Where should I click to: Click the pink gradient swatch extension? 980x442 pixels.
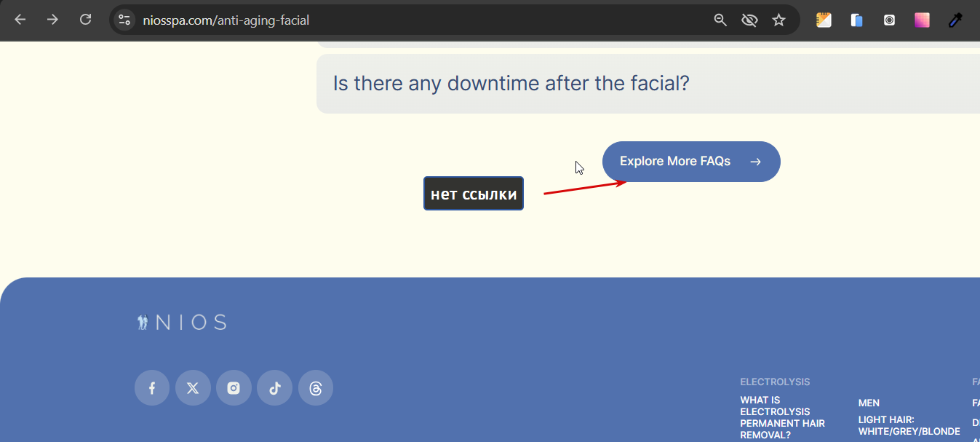click(x=922, y=20)
